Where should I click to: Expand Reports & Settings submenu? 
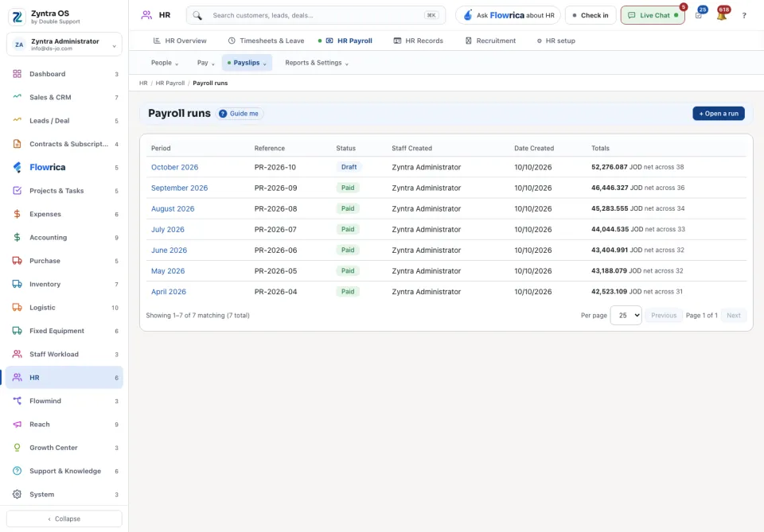[317, 63]
